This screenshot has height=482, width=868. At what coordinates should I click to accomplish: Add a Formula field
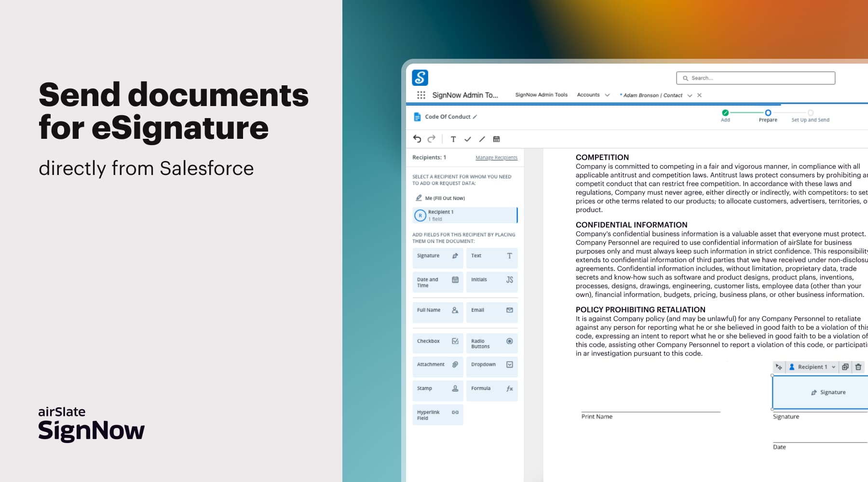492,391
